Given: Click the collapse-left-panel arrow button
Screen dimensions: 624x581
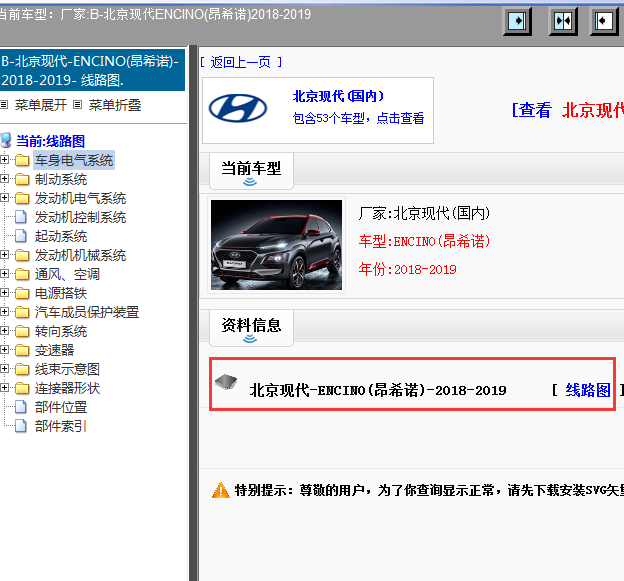Looking at the screenshot, I should 517,21.
